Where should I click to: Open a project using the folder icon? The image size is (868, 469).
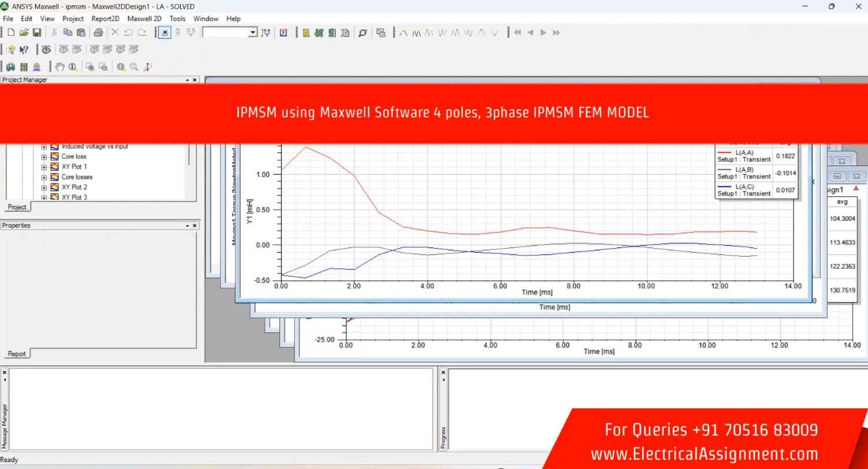click(x=24, y=33)
